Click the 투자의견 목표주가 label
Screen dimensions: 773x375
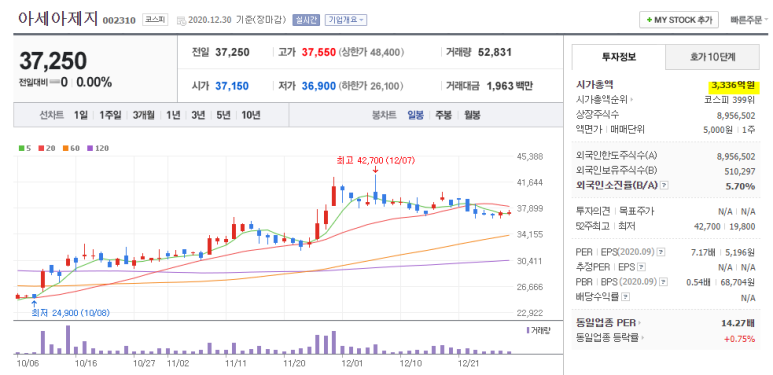[615, 211]
